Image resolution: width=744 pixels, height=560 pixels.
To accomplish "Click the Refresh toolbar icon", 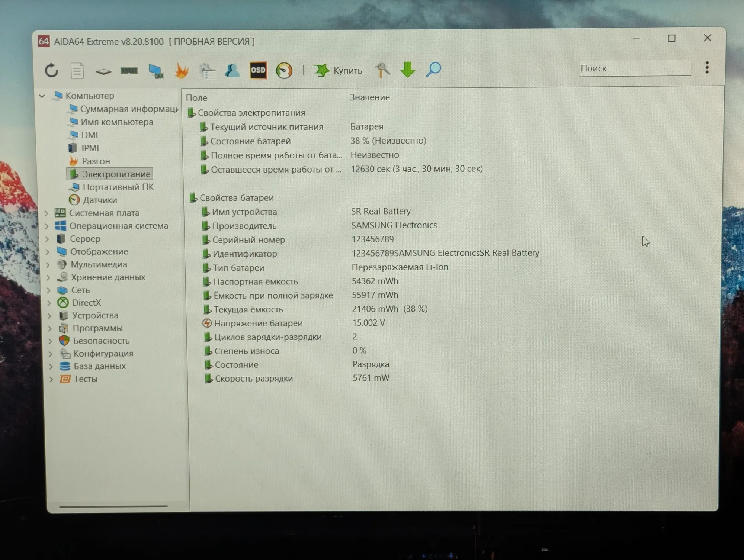I will [51, 70].
